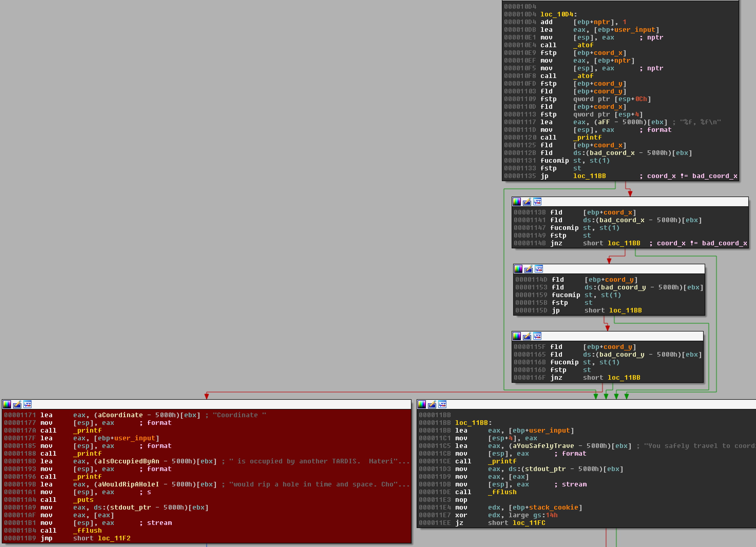Click color icon on the red 00001171 block
Viewport: 756px width, 547px height.
point(7,404)
